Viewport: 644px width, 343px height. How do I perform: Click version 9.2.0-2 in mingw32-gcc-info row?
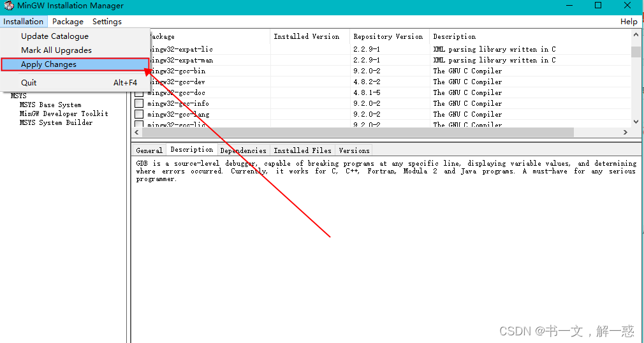[x=367, y=103]
